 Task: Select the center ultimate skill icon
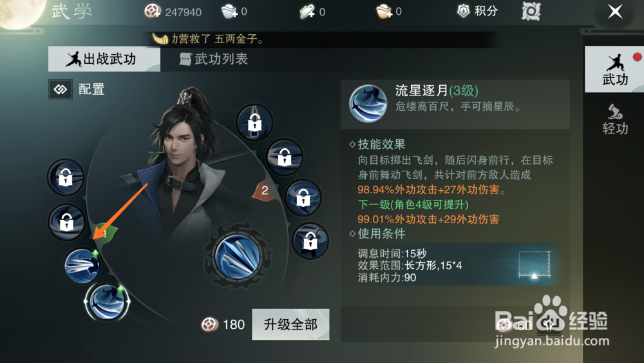pyautogui.click(x=238, y=257)
